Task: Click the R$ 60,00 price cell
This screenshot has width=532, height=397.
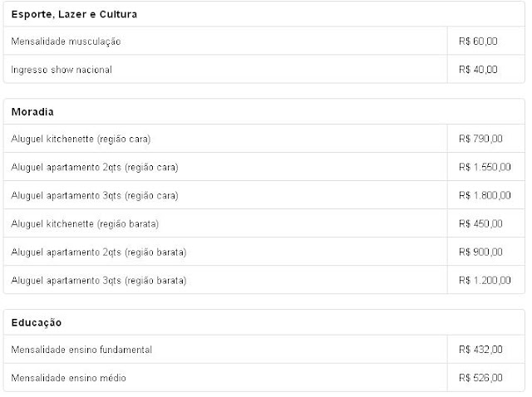Action: pyautogui.click(x=478, y=42)
